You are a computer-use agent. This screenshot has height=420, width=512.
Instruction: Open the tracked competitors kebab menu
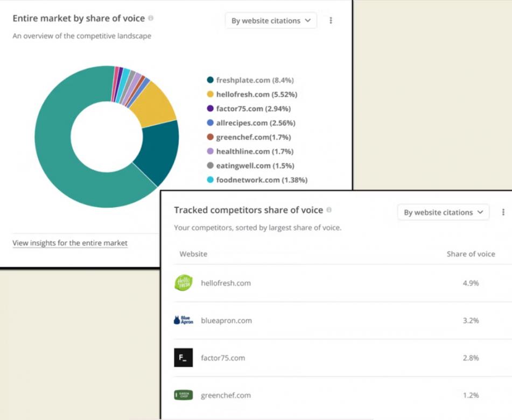point(503,212)
